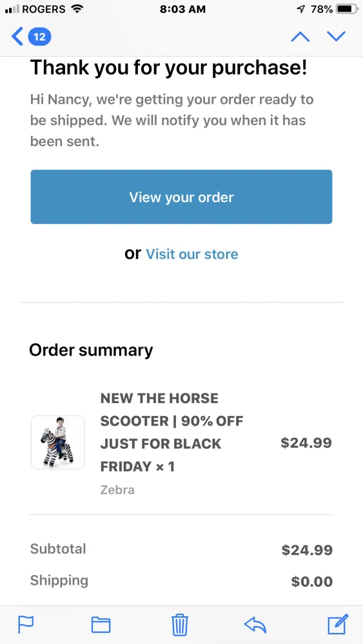The width and height of the screenshot is (363, 644).
Task: Open the unread count badge showing 12
Action: (x=39, y=37)
